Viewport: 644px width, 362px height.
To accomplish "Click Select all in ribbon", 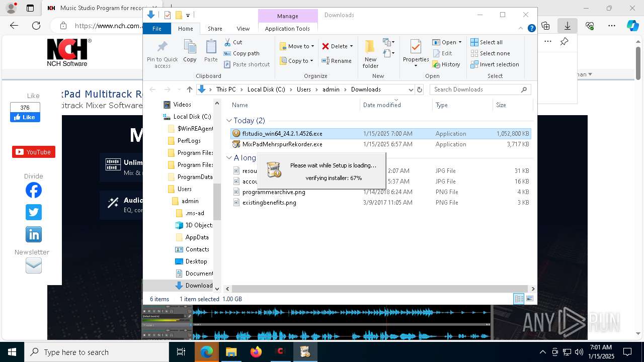I will coord(487,42).
